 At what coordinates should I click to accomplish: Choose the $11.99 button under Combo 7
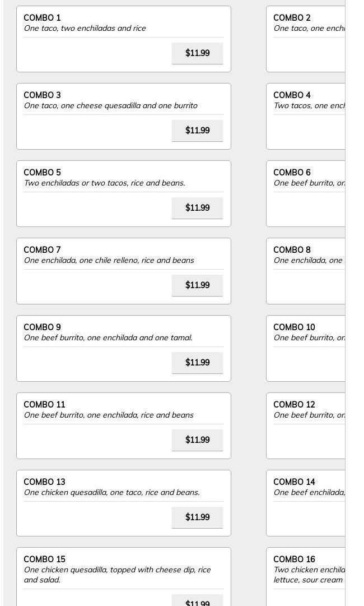coord(197,285)
